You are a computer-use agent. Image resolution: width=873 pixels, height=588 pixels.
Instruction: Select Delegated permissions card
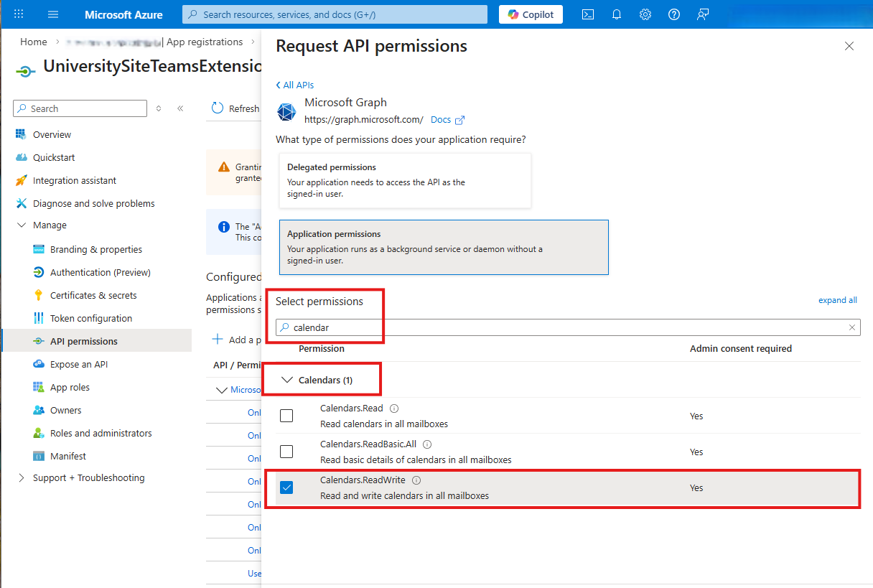point(405,180)
